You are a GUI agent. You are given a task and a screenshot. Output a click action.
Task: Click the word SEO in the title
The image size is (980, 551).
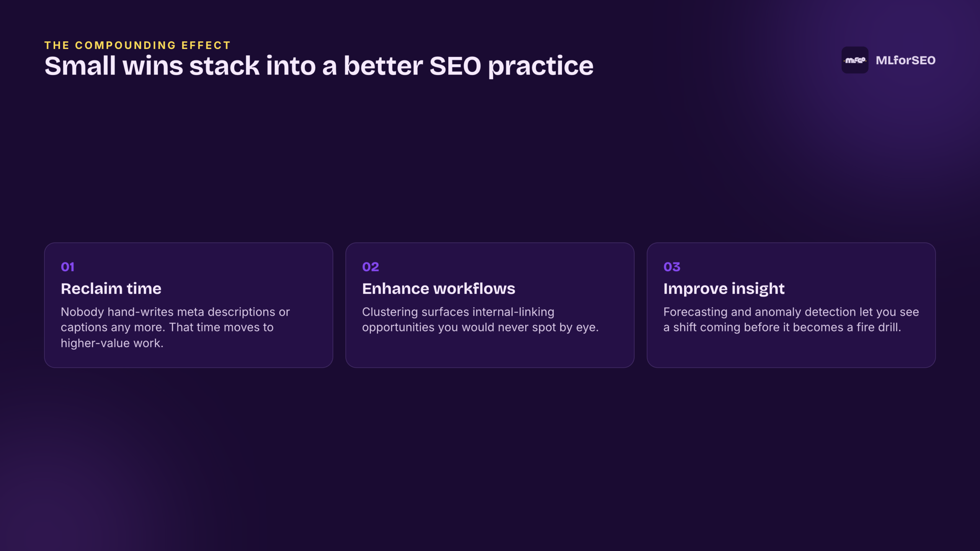[x=455, y=66]
